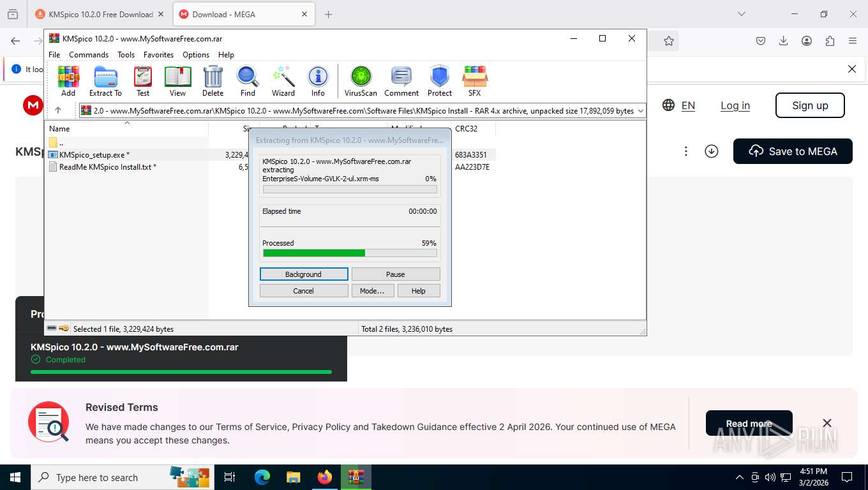Click the Protect shield icon

pos(440,81)
